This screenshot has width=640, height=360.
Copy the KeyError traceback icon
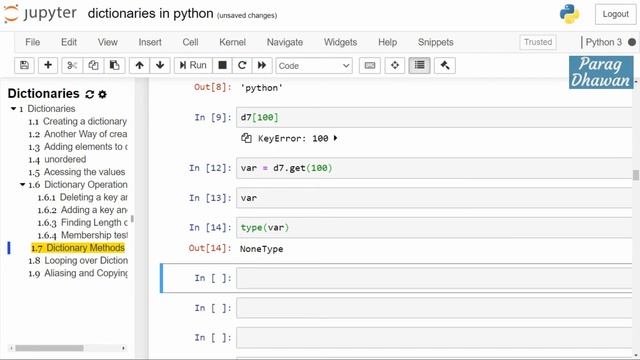(x=246, y=138)
